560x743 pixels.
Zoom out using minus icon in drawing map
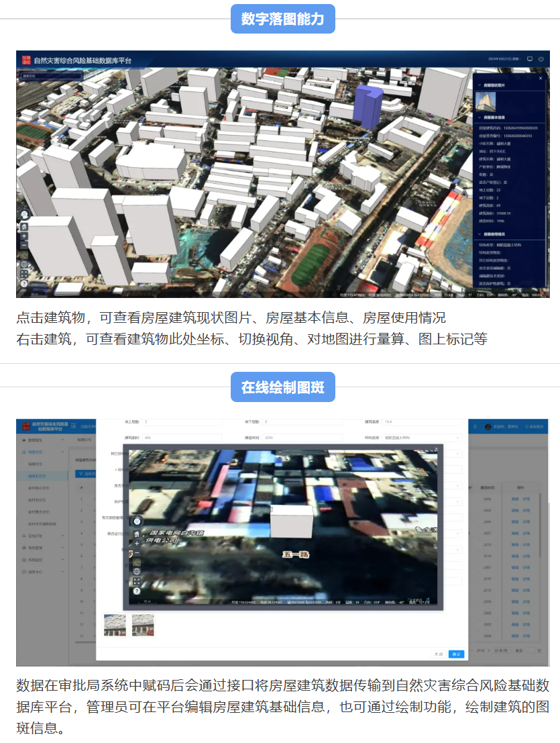click(x=137, y=552)
